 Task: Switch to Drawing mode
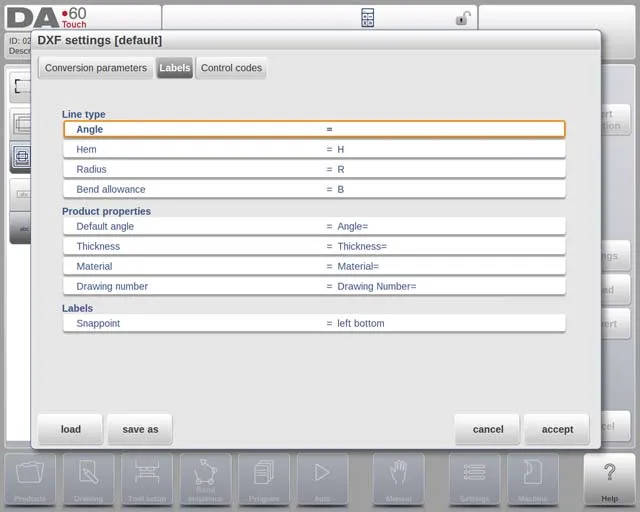(x=88, y=479)
